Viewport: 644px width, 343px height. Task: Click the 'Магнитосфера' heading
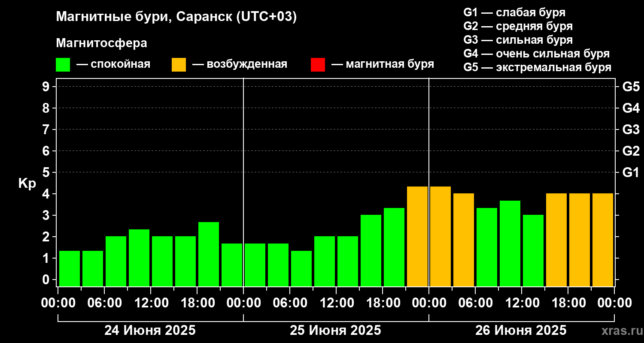(101, 43)
